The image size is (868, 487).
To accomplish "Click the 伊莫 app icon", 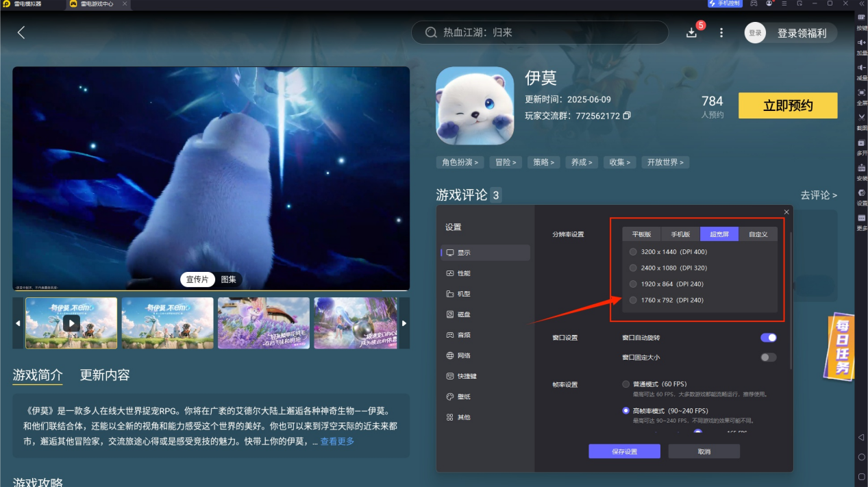I will [475, 105].
